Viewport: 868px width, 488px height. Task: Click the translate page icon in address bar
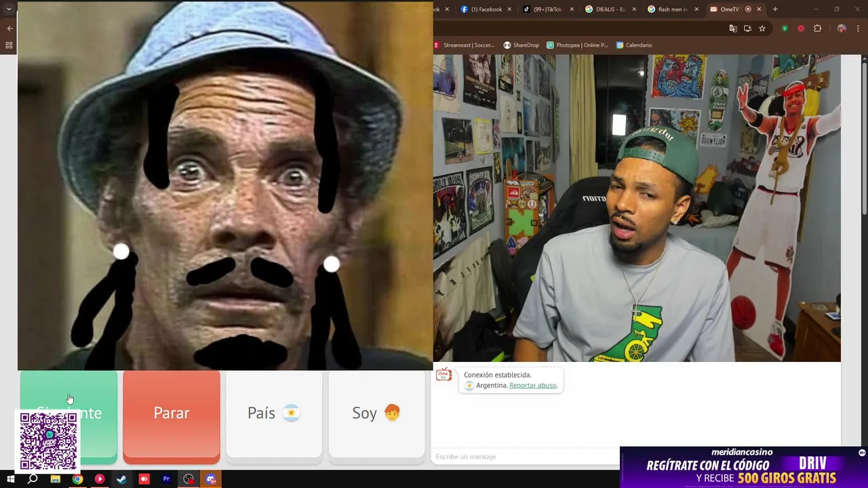click(733, 28)
